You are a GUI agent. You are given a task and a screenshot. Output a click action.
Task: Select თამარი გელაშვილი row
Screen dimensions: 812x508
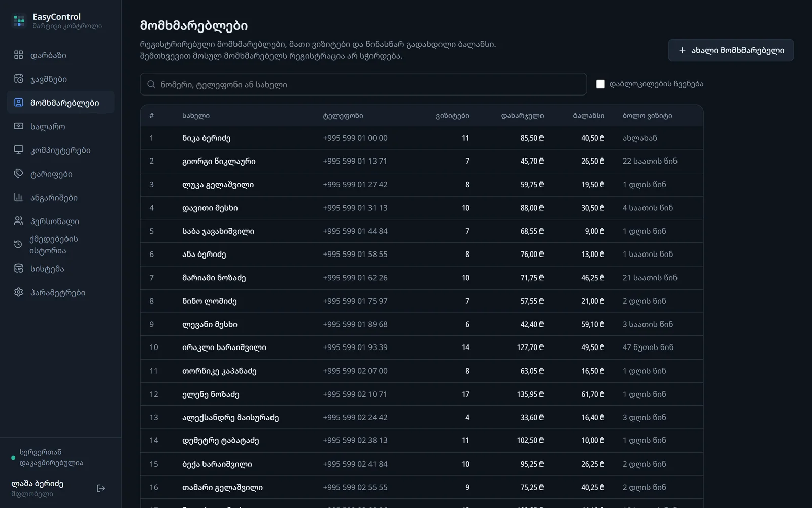[422, 487]
